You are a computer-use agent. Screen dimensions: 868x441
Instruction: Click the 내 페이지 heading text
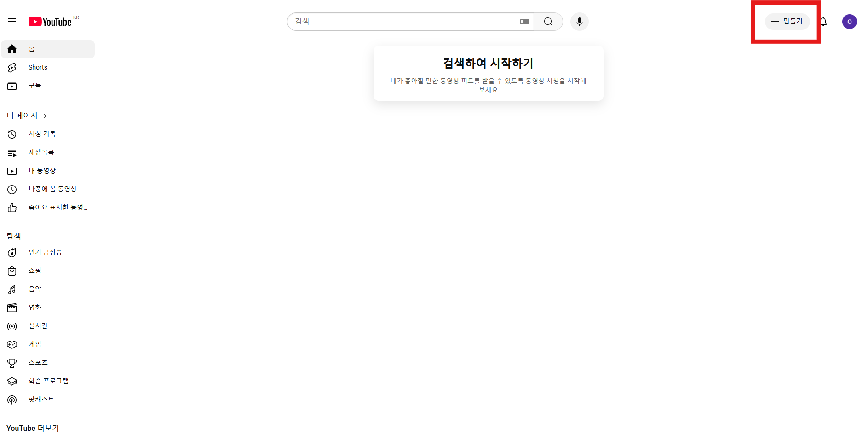point(22,116)
